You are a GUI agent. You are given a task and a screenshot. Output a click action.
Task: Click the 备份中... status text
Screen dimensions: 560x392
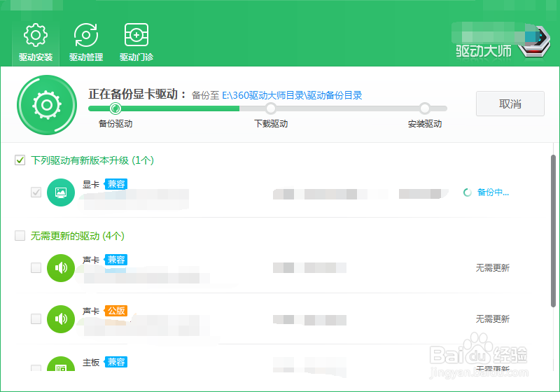click(x=493, y=192)
